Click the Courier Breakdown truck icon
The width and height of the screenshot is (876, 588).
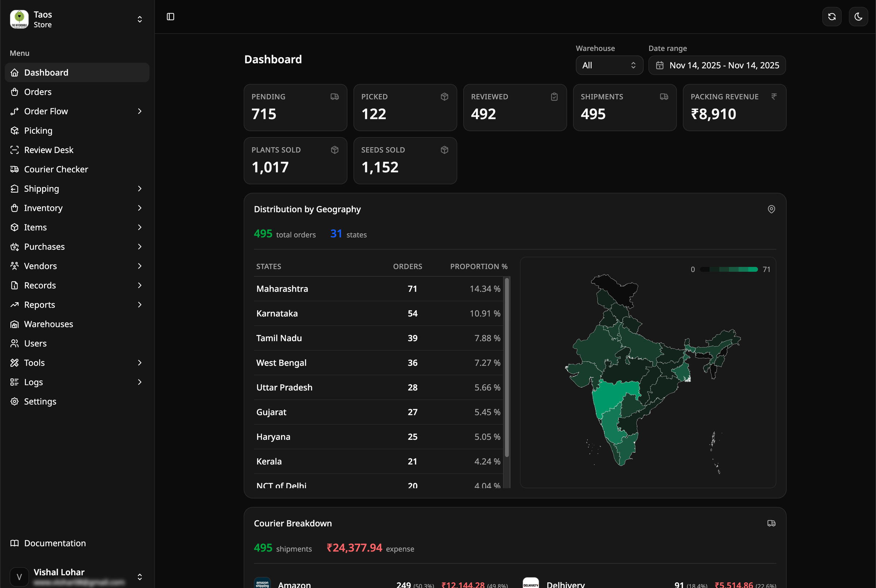pos(771,523)
